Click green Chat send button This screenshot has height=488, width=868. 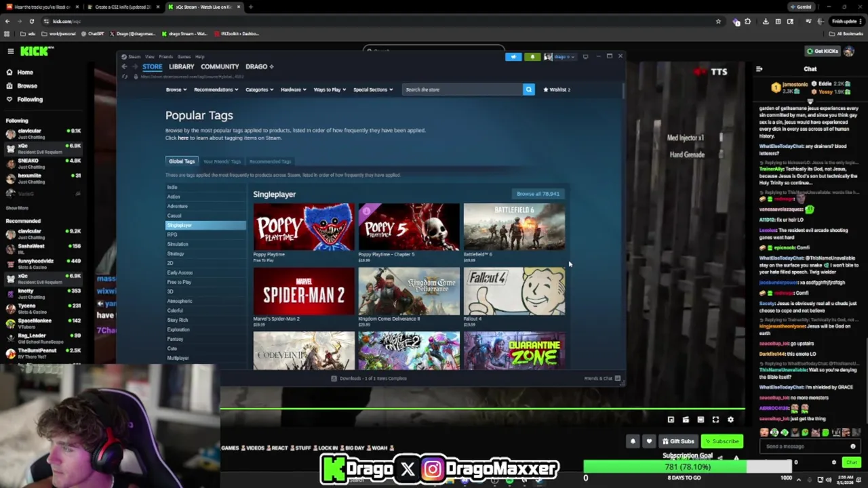(x=851, y=462)
